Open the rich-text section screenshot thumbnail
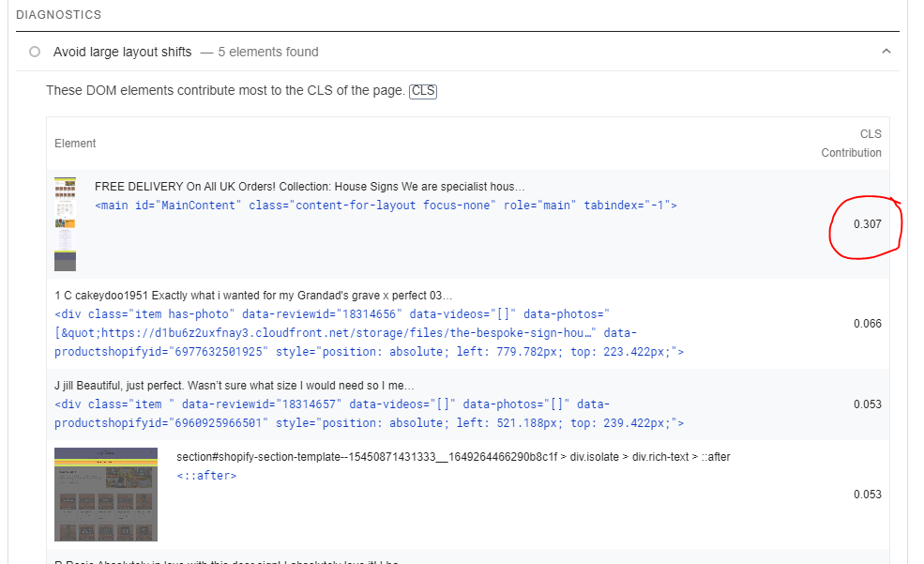 coord(106,495)
